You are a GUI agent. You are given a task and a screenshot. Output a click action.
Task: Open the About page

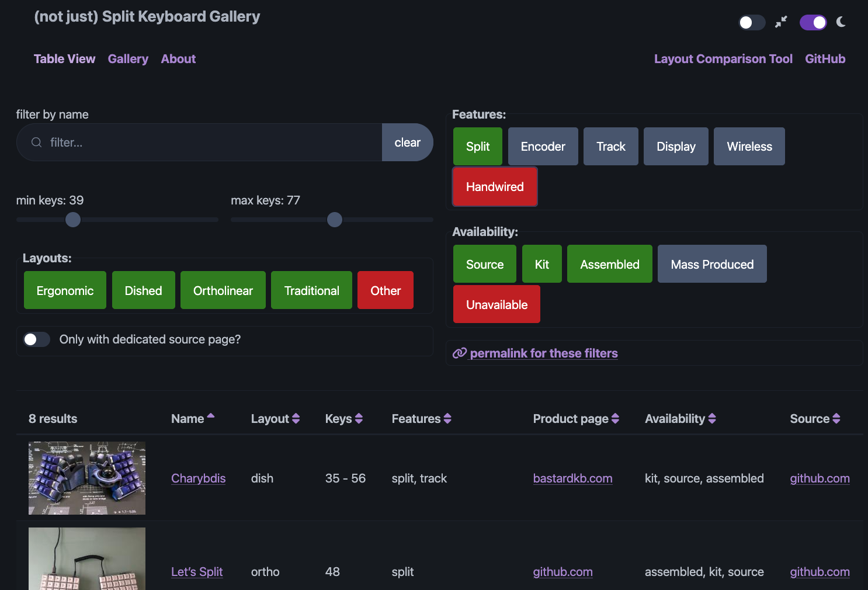coord(178,59)
